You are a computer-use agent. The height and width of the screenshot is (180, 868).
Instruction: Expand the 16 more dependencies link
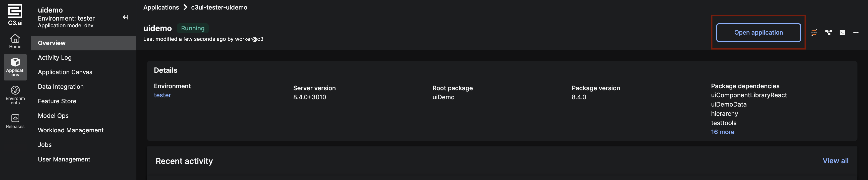coord(722,132)
